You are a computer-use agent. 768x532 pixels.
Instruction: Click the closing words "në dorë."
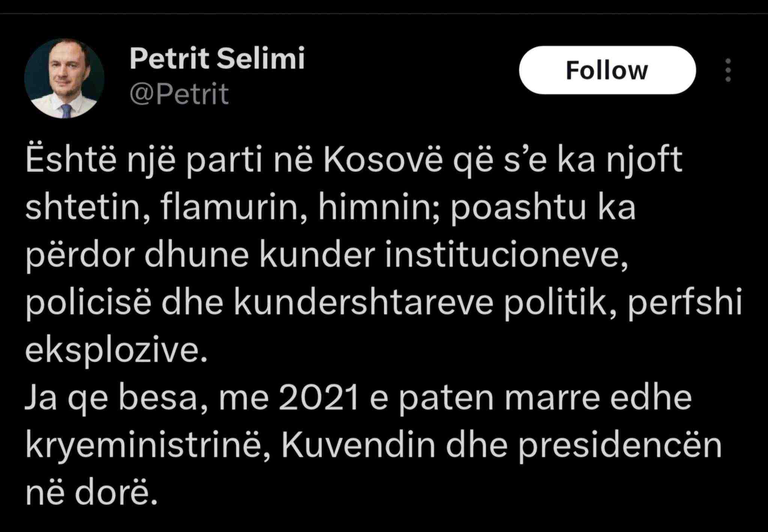[91, 494]
